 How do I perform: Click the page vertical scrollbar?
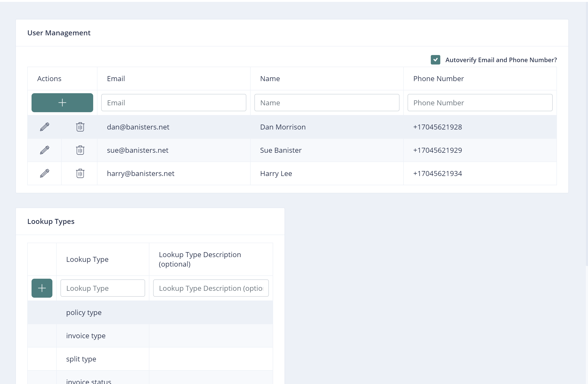(x=587, y=134)
